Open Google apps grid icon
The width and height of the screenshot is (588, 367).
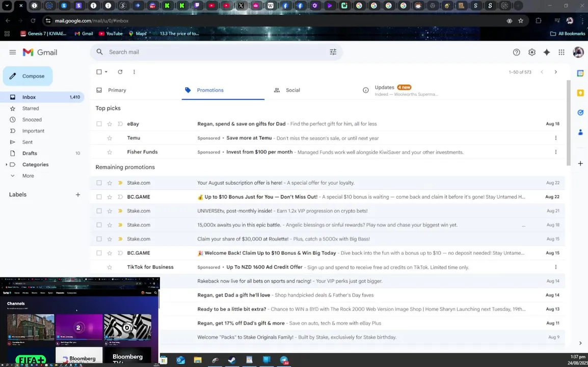pos(562,52)
